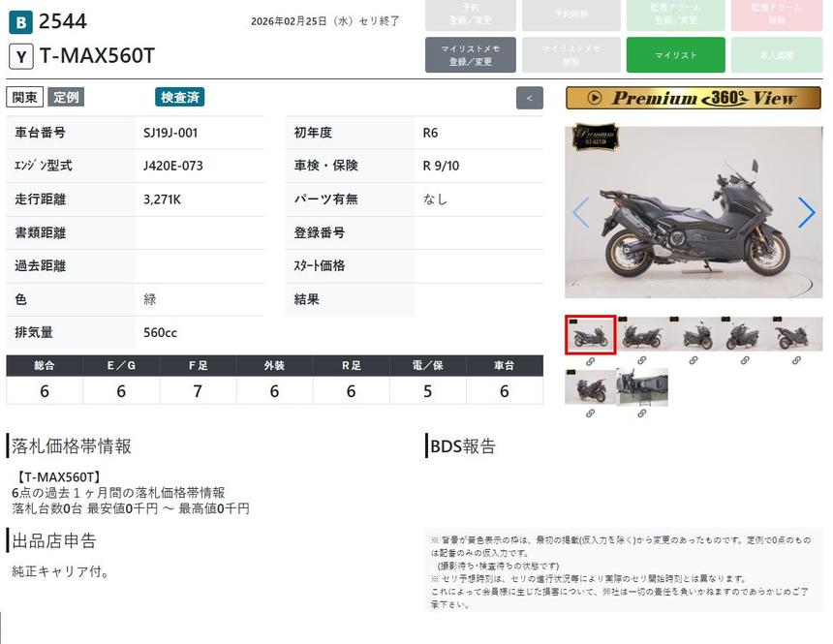The height and width of the screenshot is (644, 833).
Task: Click the 検査済 inspection badge
Action: tap(180, 97)
